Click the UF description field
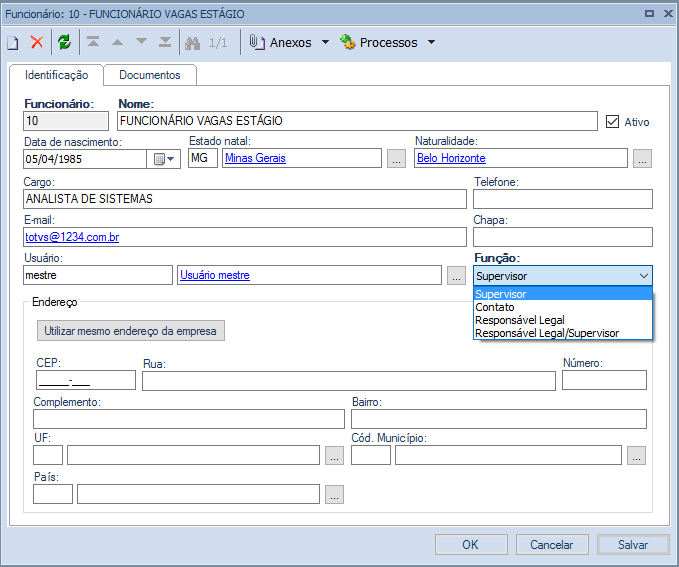The height and width of the screenshot is (567, 679). point(193,455)
